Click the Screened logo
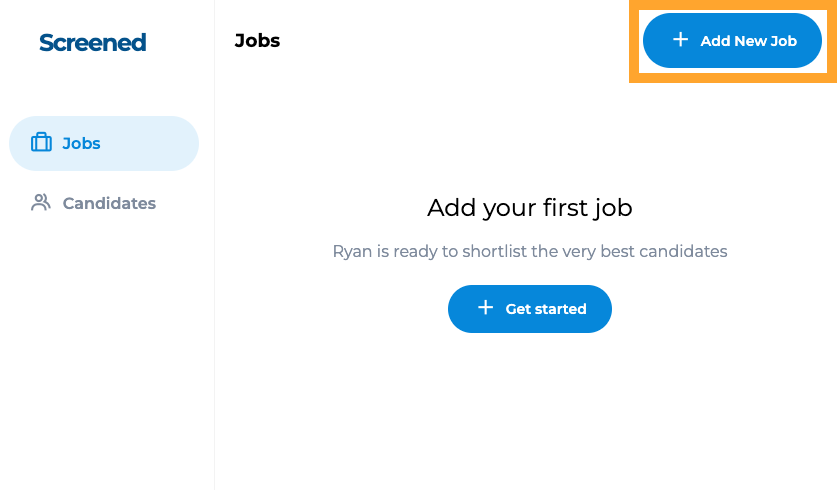Image resolution: width=840 pixels, height=490 pixels. pos(93,42)
